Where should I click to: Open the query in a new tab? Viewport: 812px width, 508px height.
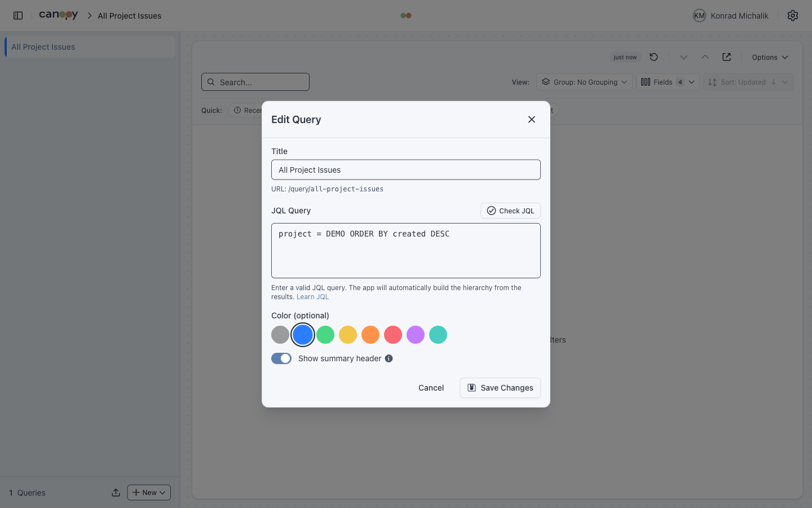726,57
